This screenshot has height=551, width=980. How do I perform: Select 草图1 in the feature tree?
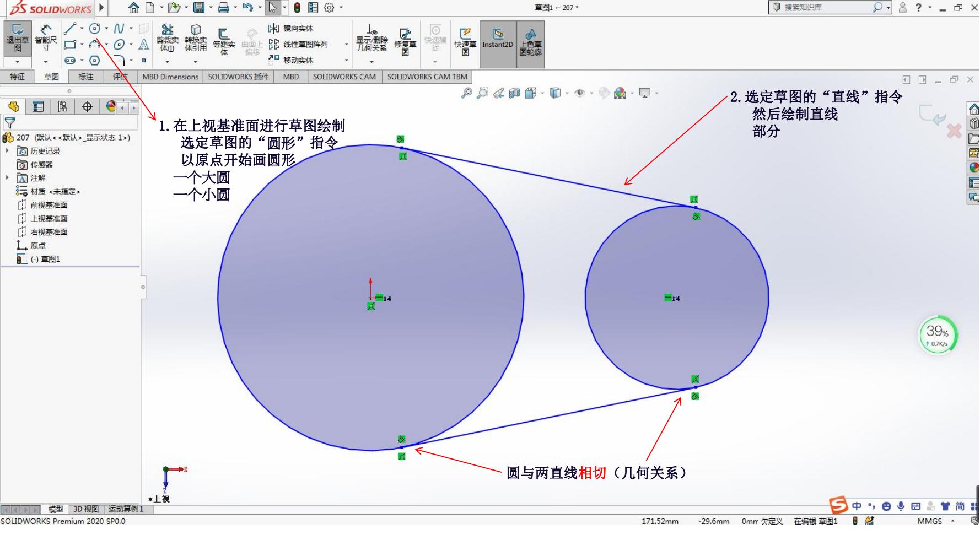click(x=39, y=259)
